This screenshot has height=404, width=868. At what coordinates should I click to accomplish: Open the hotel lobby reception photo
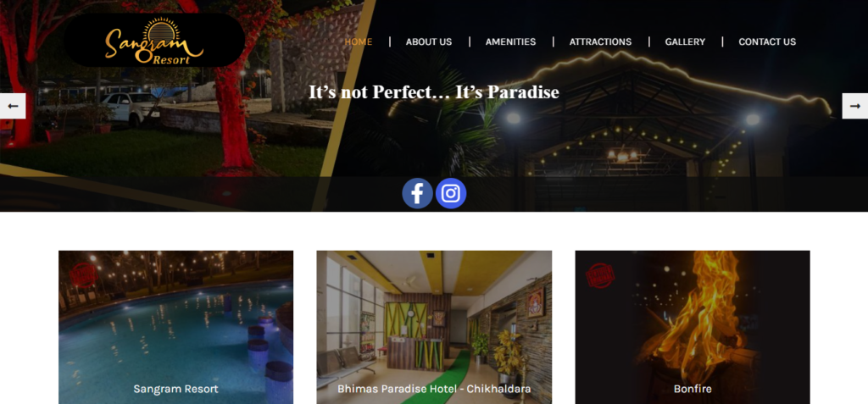tap(434, 327)
